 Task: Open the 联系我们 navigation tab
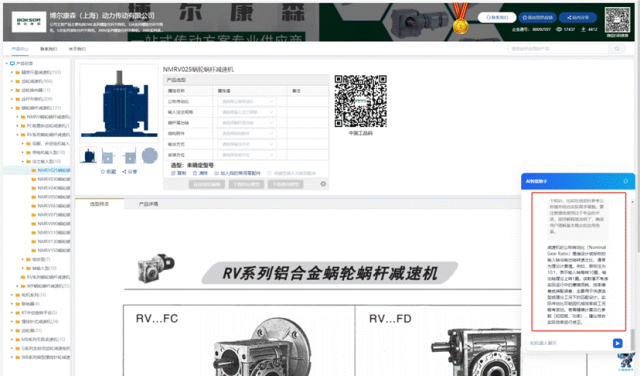(x=49, y=49)
